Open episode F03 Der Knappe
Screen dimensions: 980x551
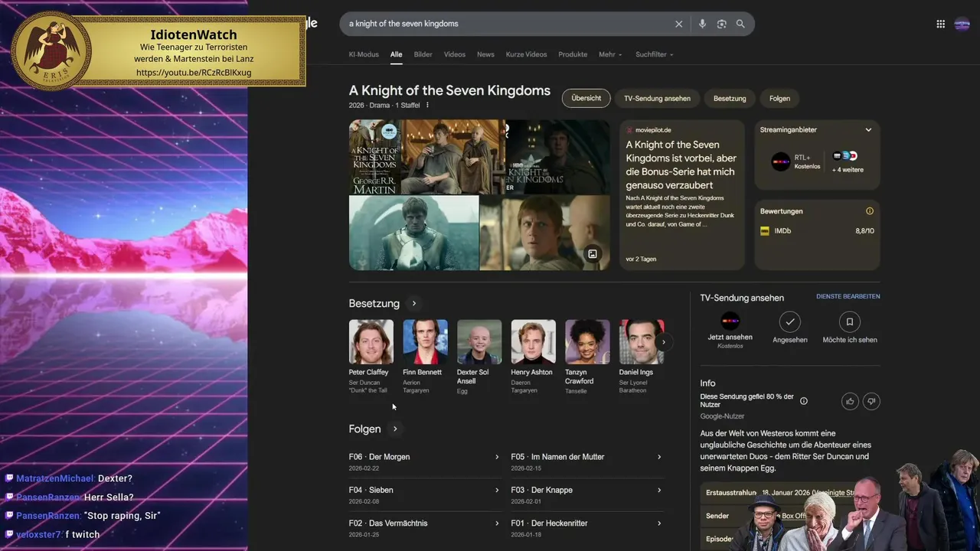(x=586, y=494)
